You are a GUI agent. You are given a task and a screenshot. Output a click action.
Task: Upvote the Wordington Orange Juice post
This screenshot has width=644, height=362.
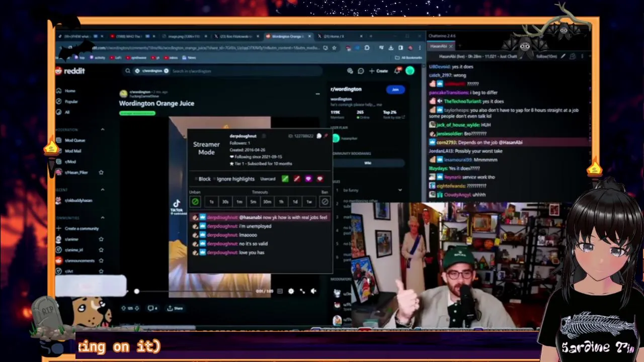pyautogui.click(x=124, y=308)
